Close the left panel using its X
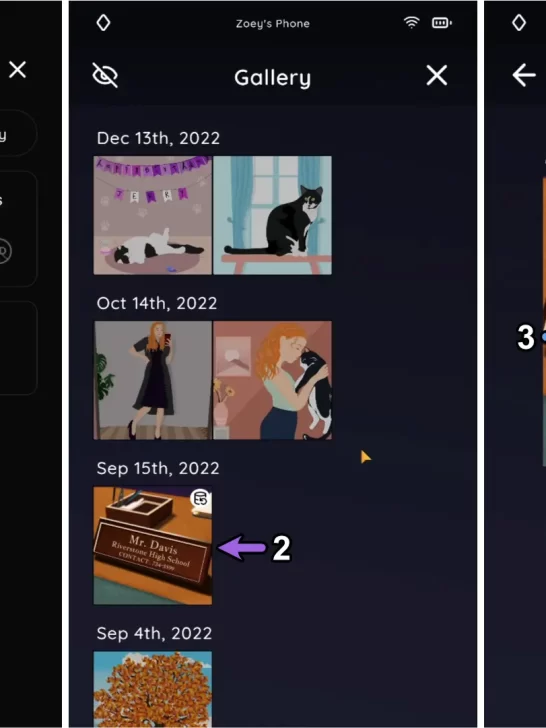 click(18, 70)
